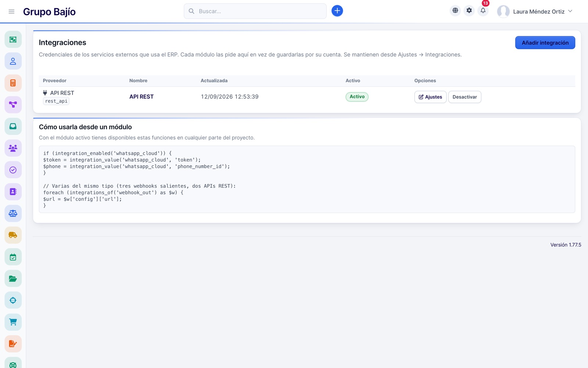Open the calendar check sidebar icon
Screen dimensions: 588x368
(13, 257)
